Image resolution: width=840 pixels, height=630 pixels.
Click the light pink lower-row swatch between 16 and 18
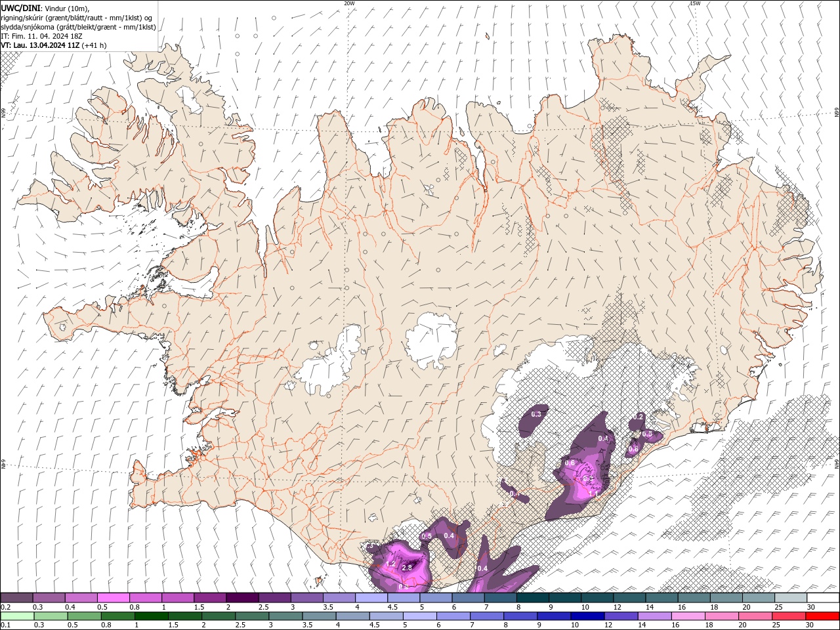point(688,616)
